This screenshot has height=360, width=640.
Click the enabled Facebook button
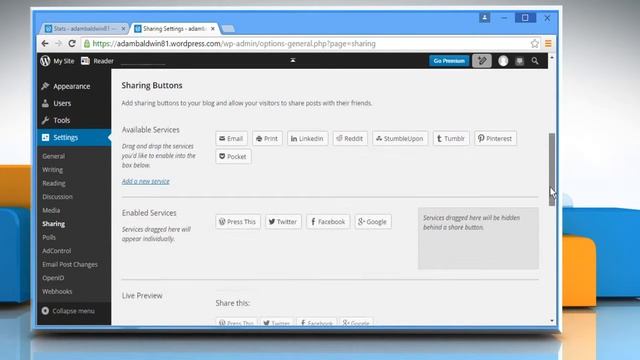328,222
